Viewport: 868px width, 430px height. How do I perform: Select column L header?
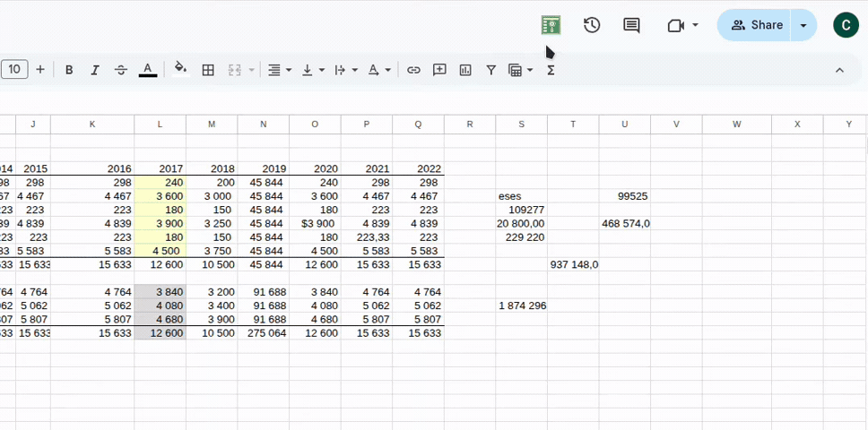point(160,125)
